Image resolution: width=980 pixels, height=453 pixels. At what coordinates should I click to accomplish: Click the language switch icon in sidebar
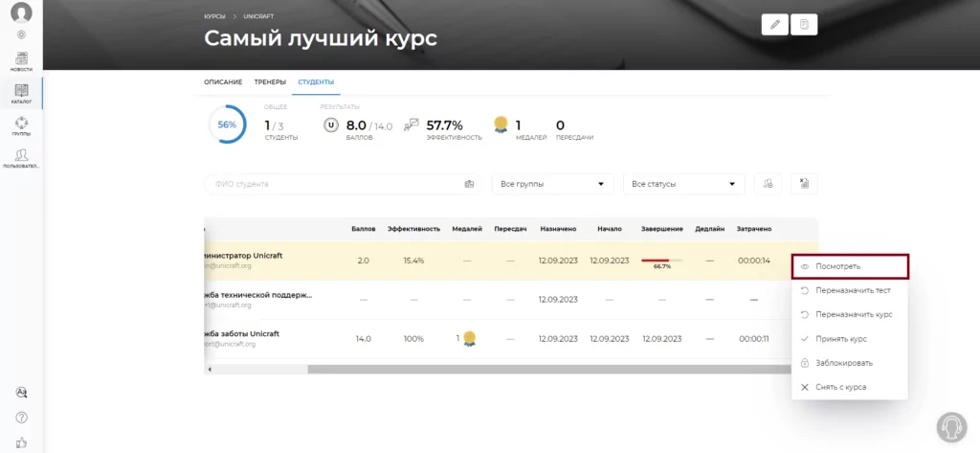(21, 393)
